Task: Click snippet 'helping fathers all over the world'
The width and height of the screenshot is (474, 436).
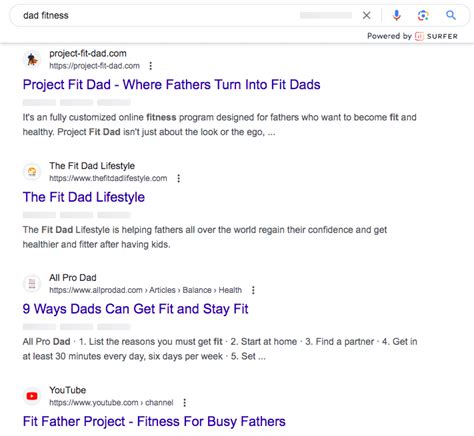Action: click(205, 237)
